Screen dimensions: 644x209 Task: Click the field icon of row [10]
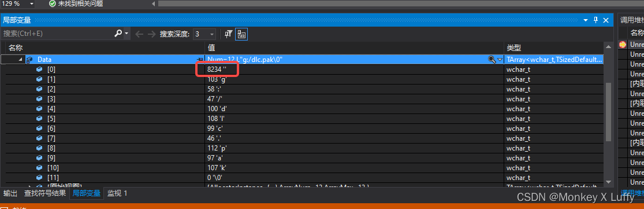39,168
